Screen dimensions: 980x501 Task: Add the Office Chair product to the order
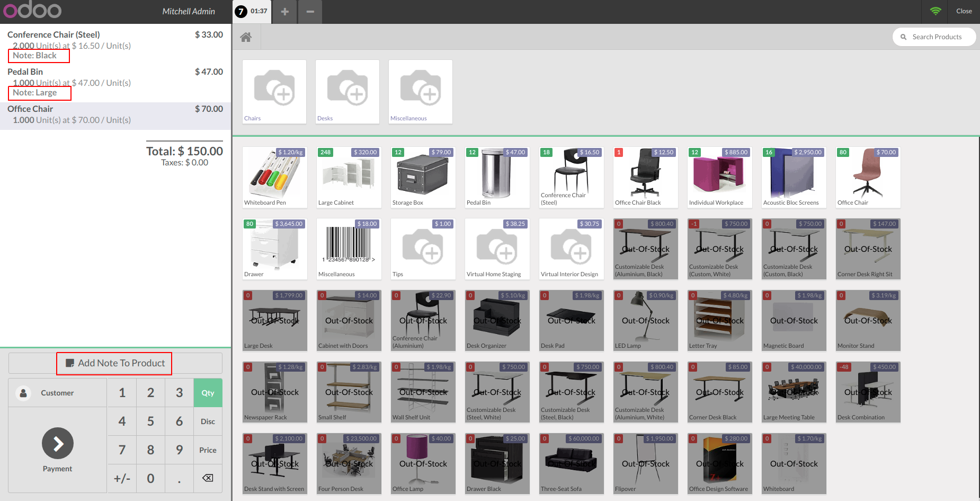(x=868, y=178)
